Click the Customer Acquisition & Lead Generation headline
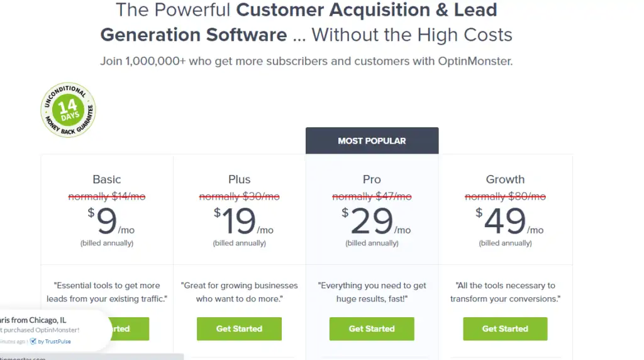The image size is (644, 360). point(306,22)
